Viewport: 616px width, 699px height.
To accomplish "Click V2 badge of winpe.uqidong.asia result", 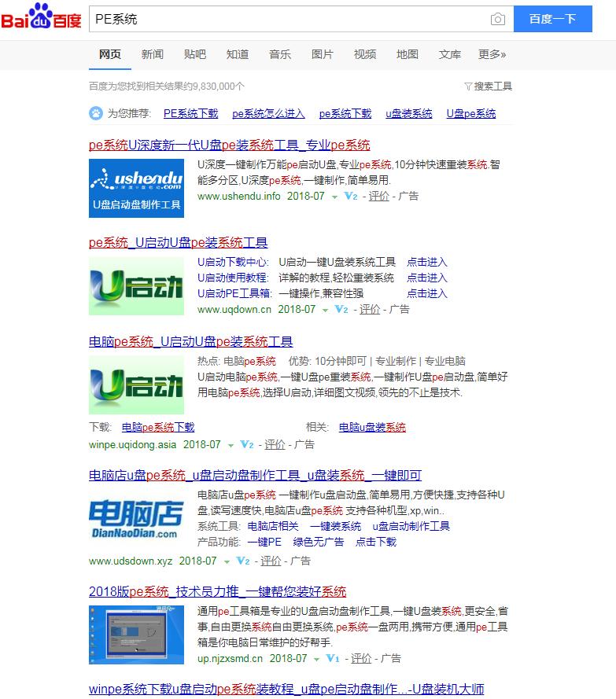I will [247, 444].
